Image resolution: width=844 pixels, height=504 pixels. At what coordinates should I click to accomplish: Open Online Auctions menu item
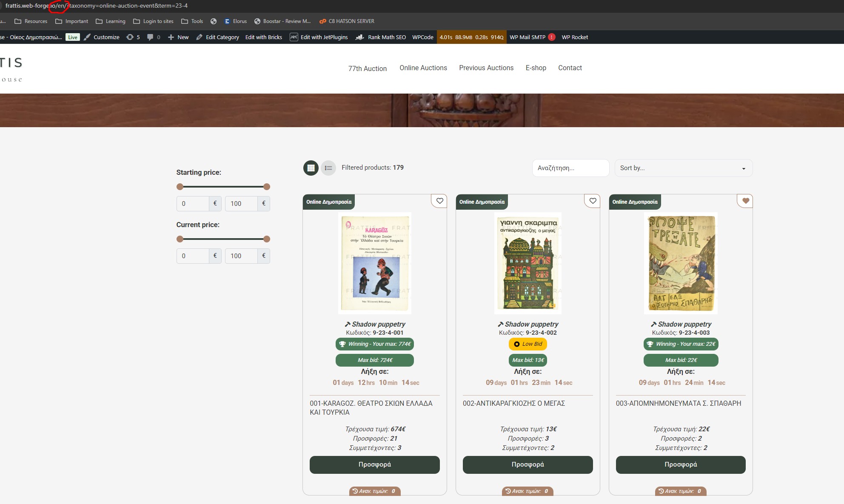pos(423,68)
